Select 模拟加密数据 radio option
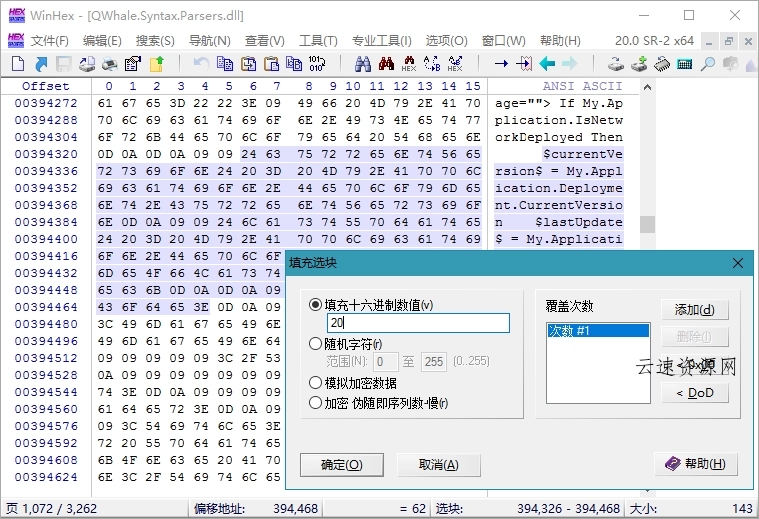This screenshot has height=519, width=759. (x=315, y=382)
